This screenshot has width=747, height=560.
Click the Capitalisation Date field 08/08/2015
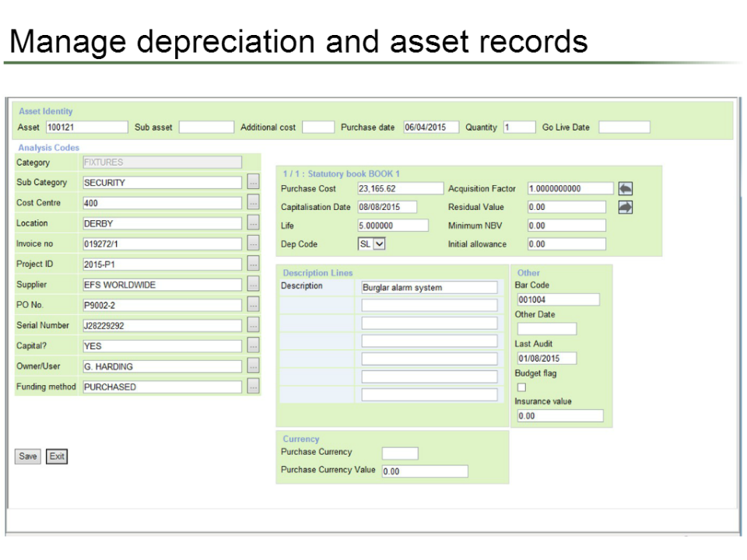tap(387, 207)
